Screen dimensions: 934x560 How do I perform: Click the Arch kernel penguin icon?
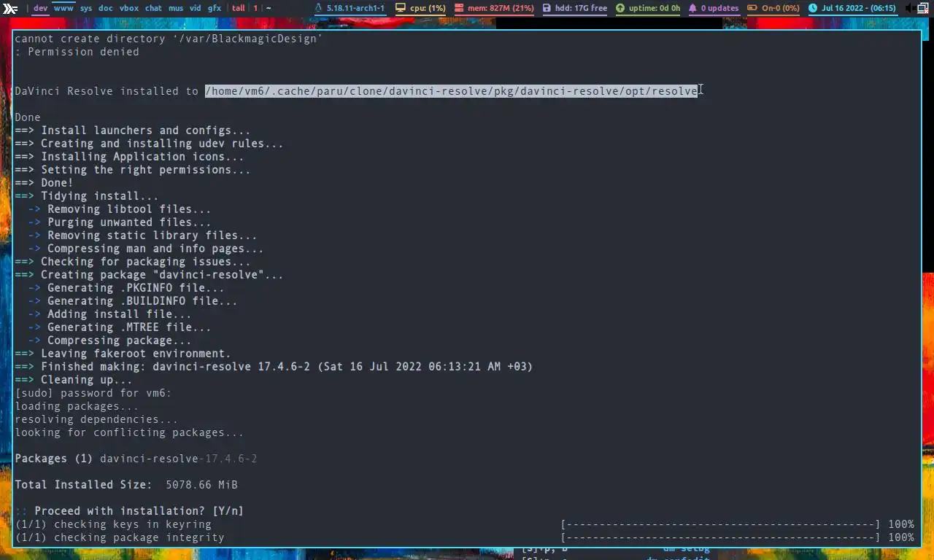(x=319, y=9)
